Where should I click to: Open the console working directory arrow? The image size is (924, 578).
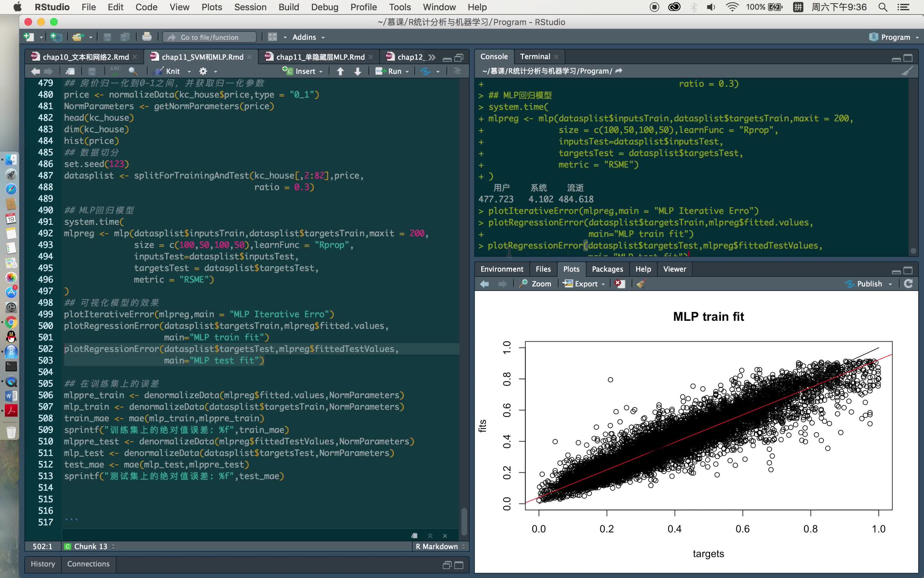pos(619,71)
